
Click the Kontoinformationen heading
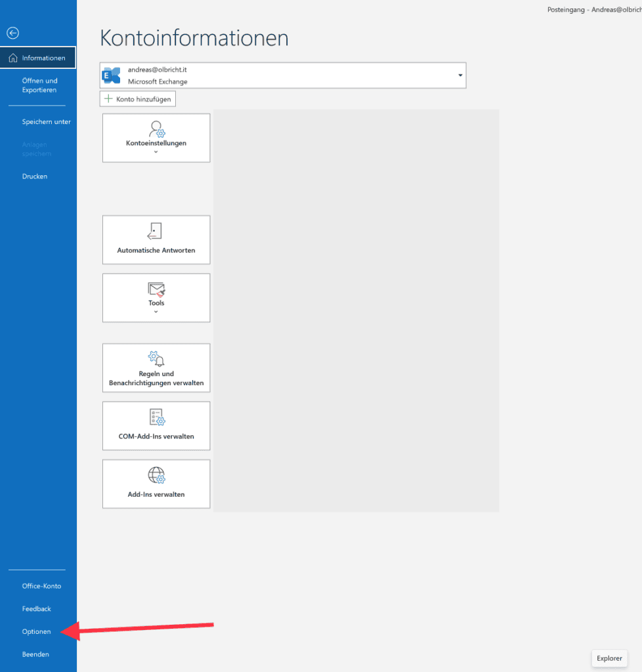[194, 38]
